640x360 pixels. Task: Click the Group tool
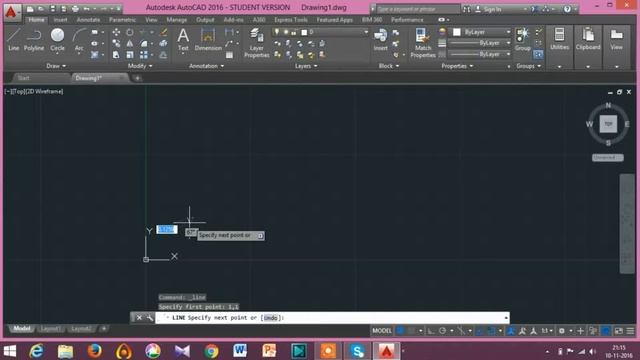pyautogui.click(x=522, y=40)
